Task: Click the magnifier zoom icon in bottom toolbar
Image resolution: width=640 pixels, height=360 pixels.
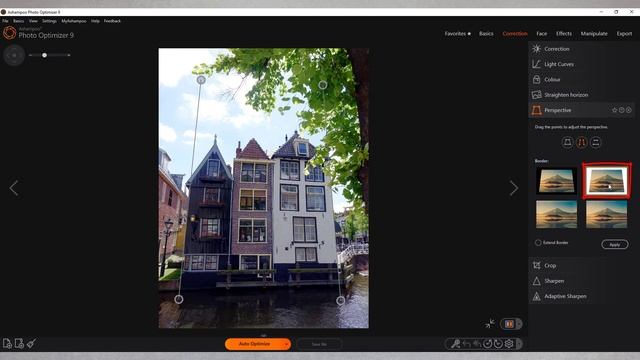Action: (455, 344)
